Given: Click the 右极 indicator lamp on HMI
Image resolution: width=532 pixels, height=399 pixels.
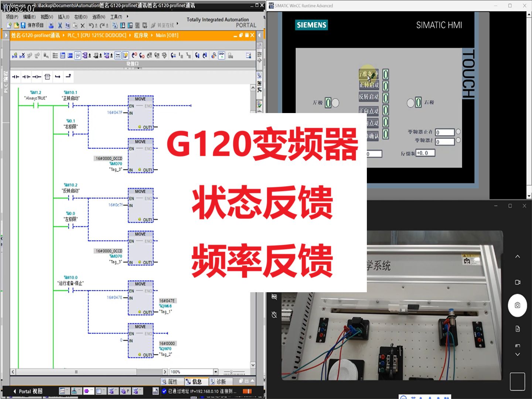Looking at the screenshot, I should click(410, 103).
